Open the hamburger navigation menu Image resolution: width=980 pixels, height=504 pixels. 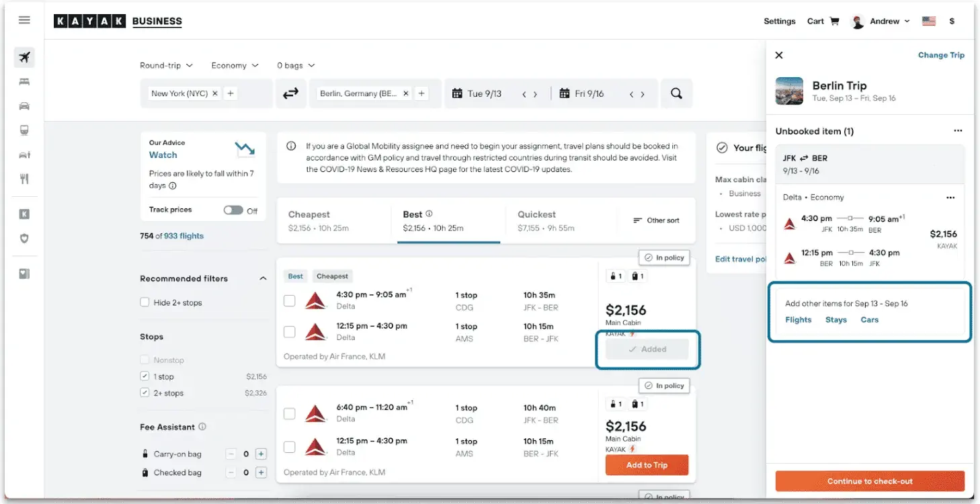coord(24,20)
